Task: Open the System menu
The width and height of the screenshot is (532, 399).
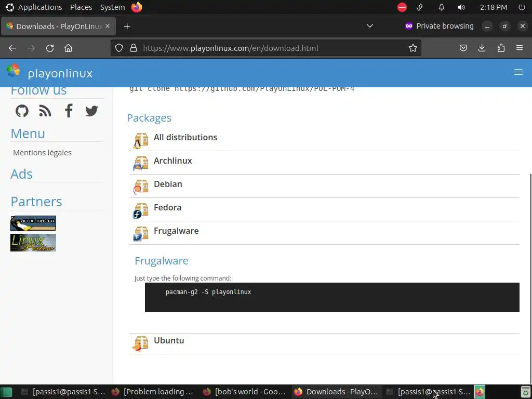Action: click(x=112, y=7)
